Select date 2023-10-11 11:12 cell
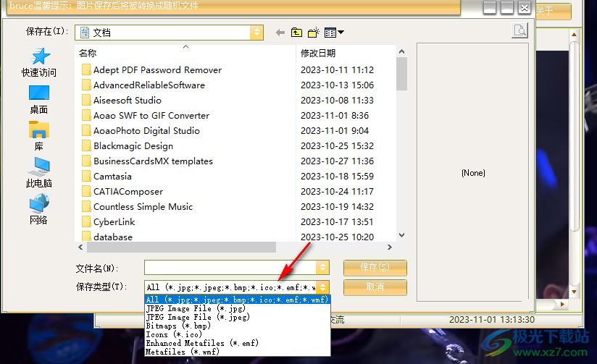This screenshot has height=364, width=597. click(337, 70)
